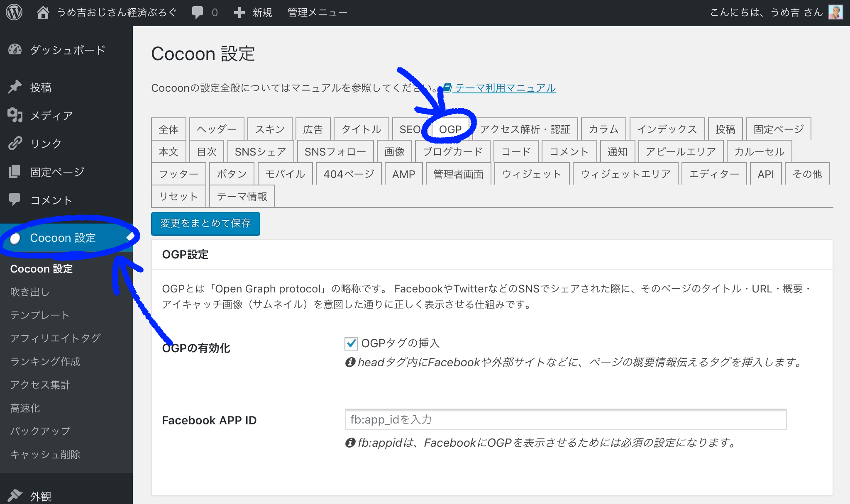Click the WordPress logo icon
Image resolution: width=850 pixels, height=504 pixels.
click(14, 12)
